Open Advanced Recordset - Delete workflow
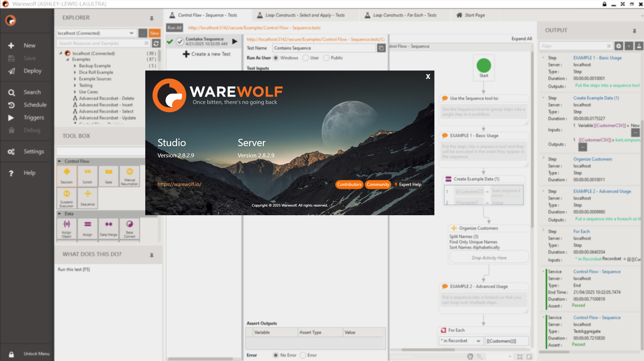 click(x=107, y=98)
